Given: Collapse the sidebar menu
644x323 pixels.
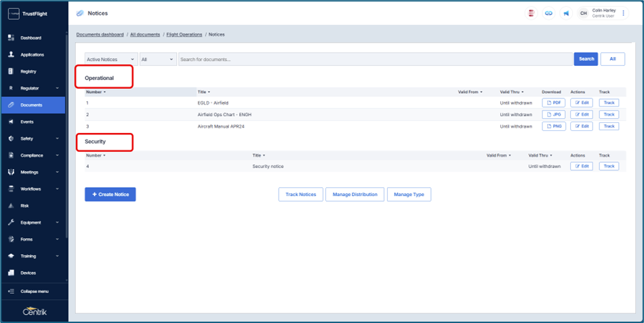Looking at the screenshot, I should pyautogui.click(x=34, y=291).
